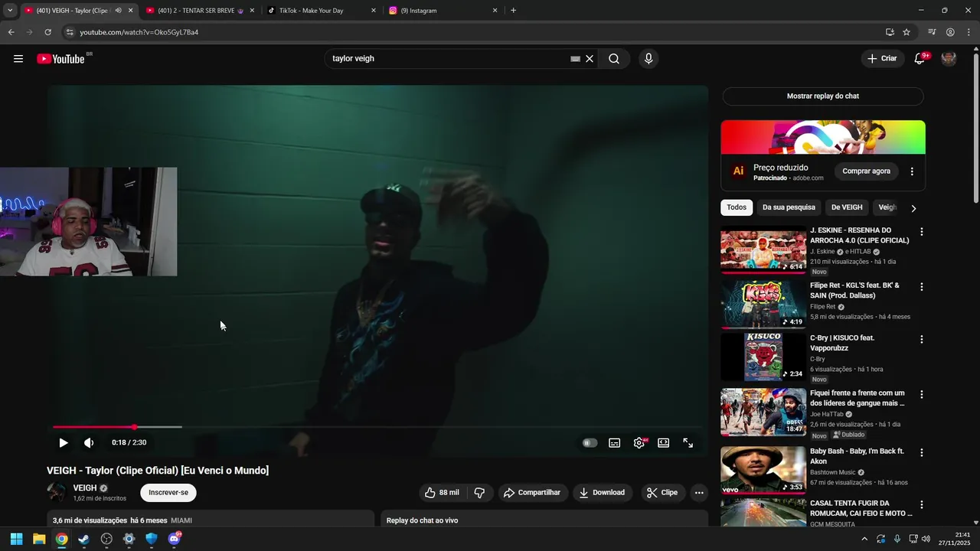The image size is (980, 551).
Task: Seek on the video progress bar
Action: [x=377, y=427]
